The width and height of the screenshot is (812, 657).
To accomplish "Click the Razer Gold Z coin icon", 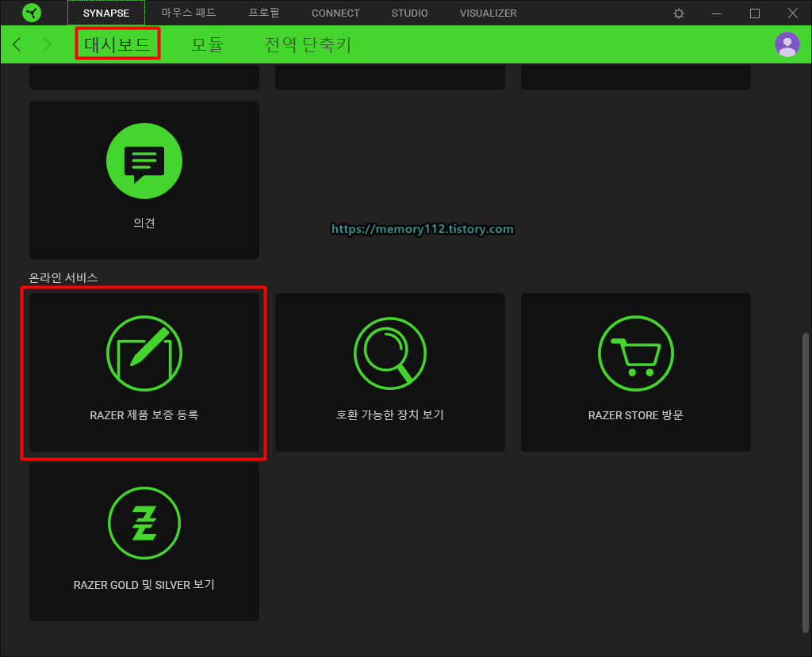I will pos(144,523).
